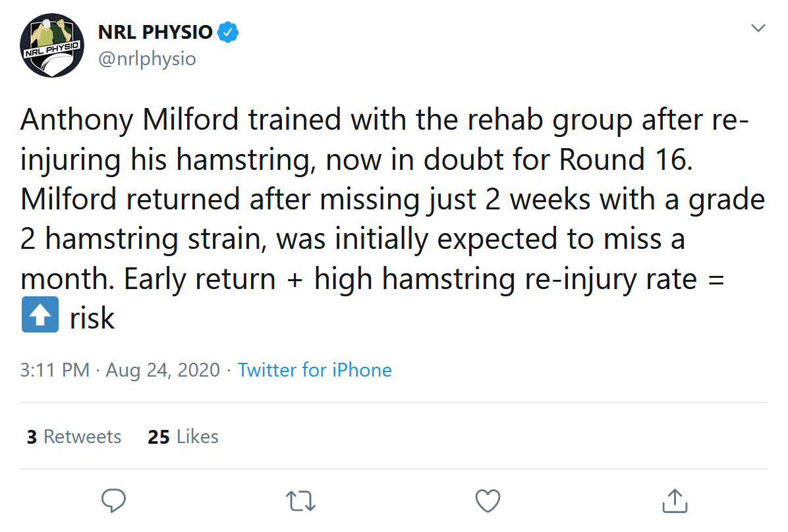This screenshot has width=788, height=532.
Task: Click the 3:11 PM timestamp
Action: 55,370
